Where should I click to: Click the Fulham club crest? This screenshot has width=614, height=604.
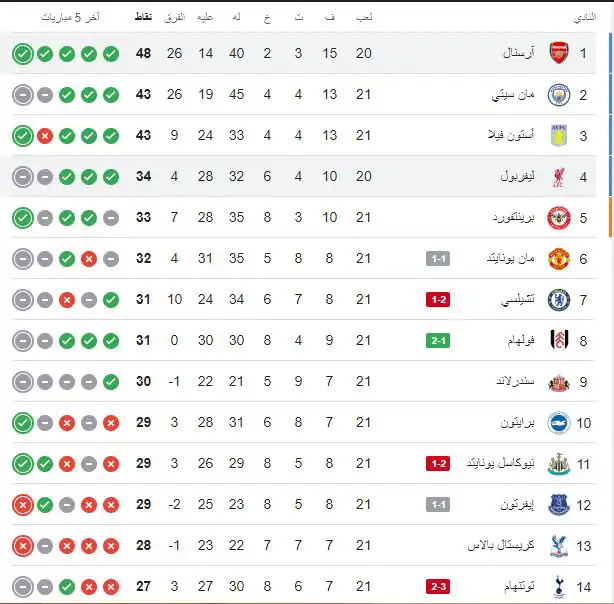[x=558, y=340]
